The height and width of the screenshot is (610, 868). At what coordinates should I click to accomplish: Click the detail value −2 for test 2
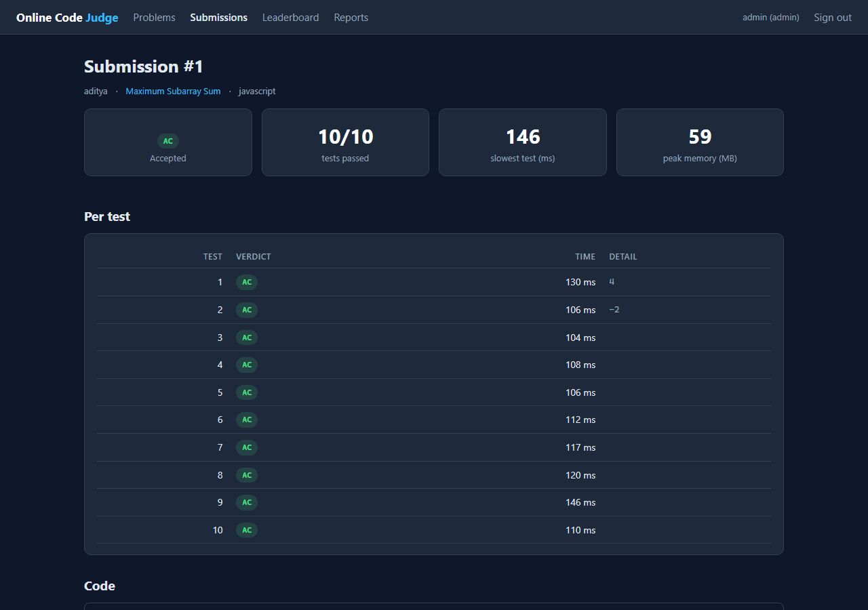coord(614,310)
